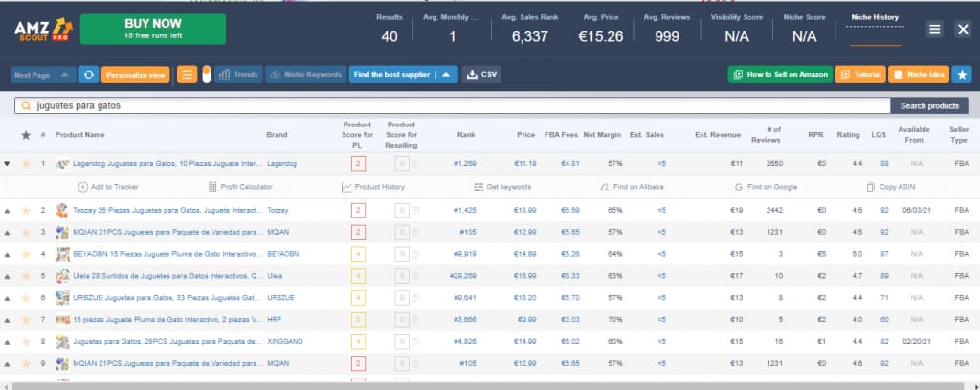Screen dimensions: 980x390
Task: Toggle the vertical switch next to list icon
Action: coord(207,75)
